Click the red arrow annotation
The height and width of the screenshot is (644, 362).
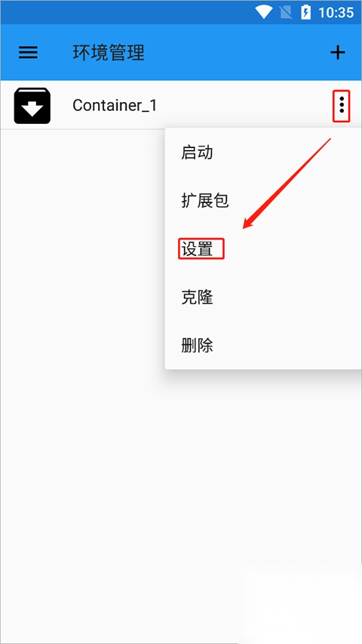(x=287, y=183)
